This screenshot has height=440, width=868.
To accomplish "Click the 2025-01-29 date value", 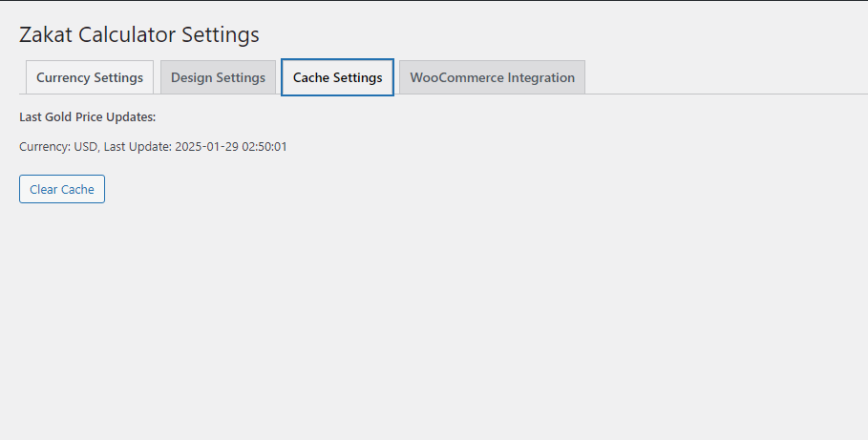I will pos(206,147).
